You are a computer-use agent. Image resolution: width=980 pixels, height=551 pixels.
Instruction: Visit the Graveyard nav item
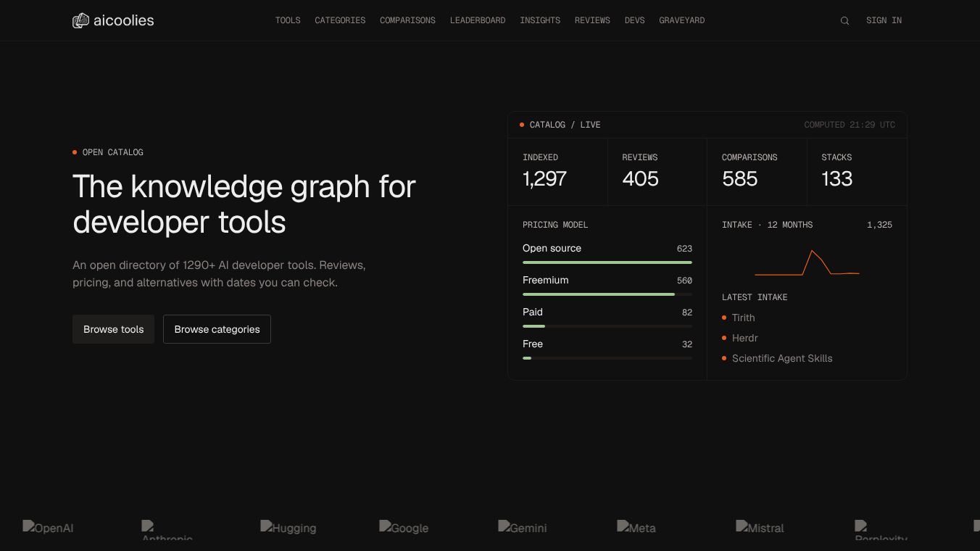pyautogui.click(x=681, y=20)
